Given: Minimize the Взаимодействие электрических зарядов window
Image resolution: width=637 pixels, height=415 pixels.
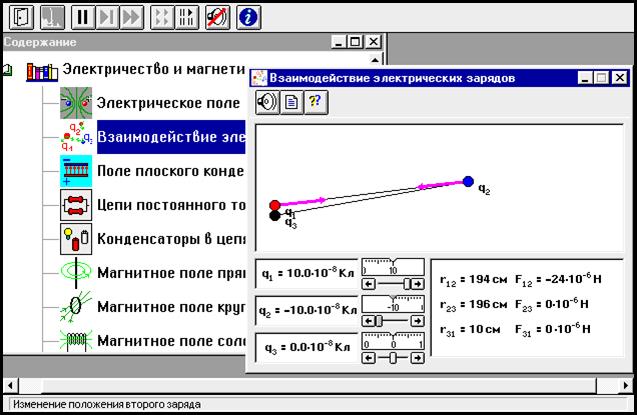Looking at the screenshot, I should (x=585, y=78).
